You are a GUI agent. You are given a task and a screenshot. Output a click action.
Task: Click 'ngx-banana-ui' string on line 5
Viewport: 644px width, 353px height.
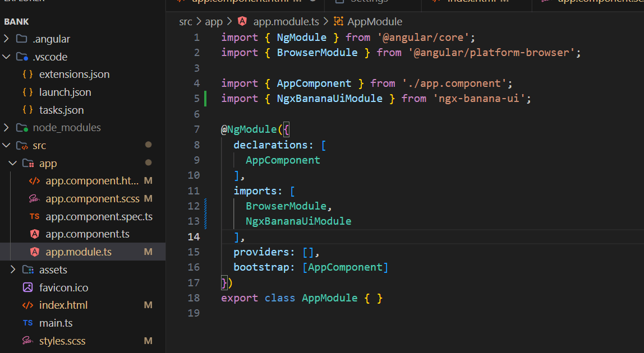479,99
